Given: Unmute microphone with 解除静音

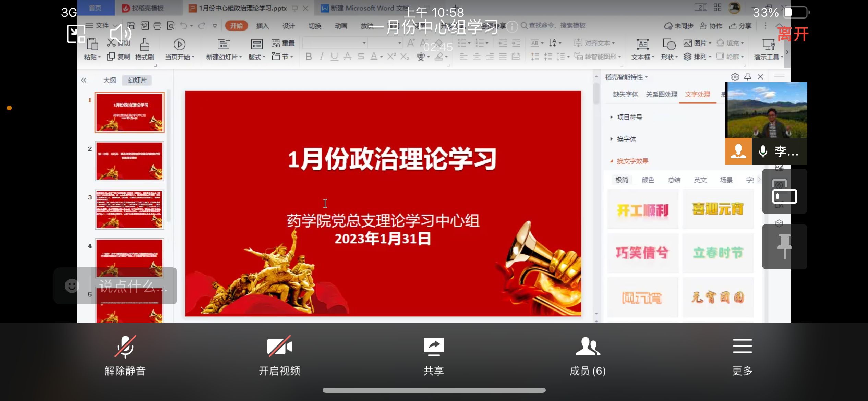Looking at the screenshot, I should 125,347.
